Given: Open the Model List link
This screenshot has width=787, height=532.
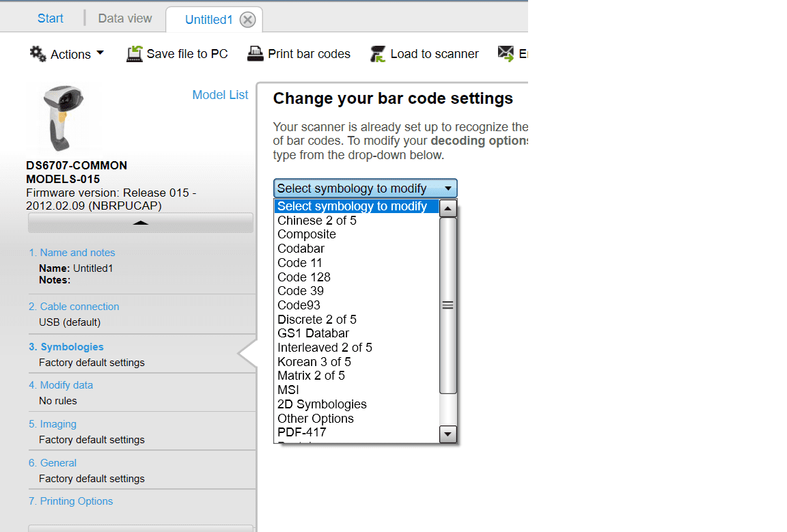Looking at the screenshot, I should pos(220,95).
